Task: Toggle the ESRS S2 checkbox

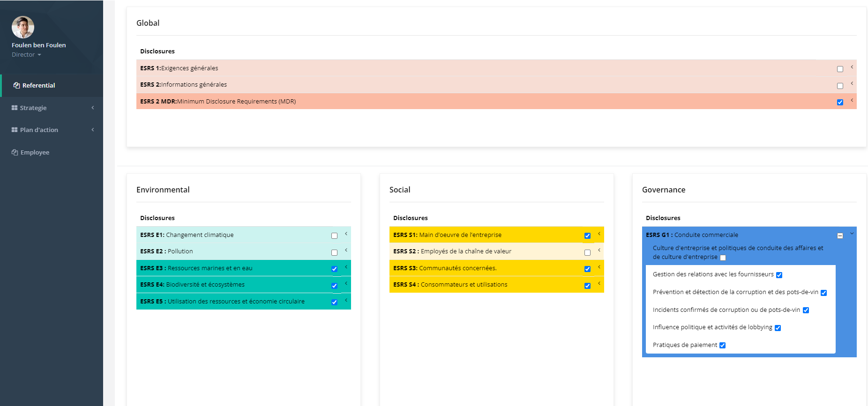Action: coord(587,253)
